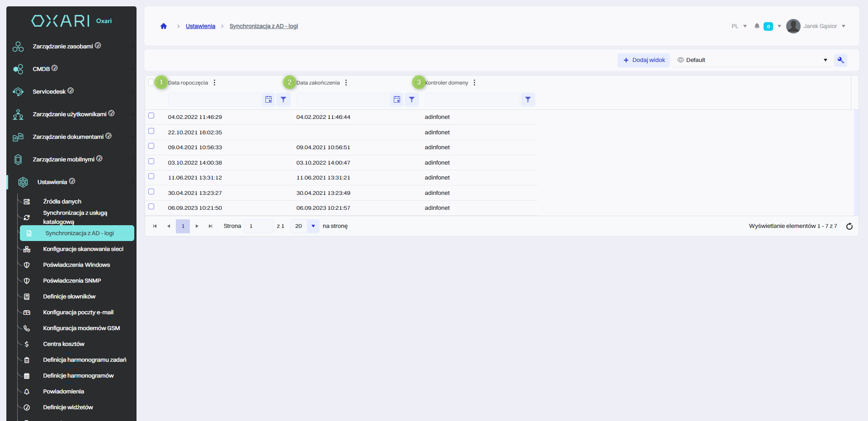868x421 pixels.
Task: Refresh the table with reload icon
Action: [849, 226]
